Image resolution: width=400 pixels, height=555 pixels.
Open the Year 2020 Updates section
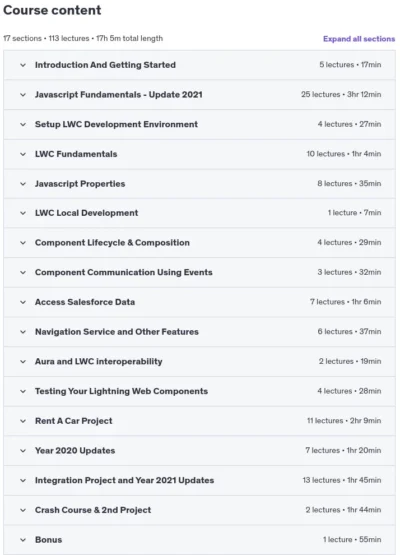point(200,451)
